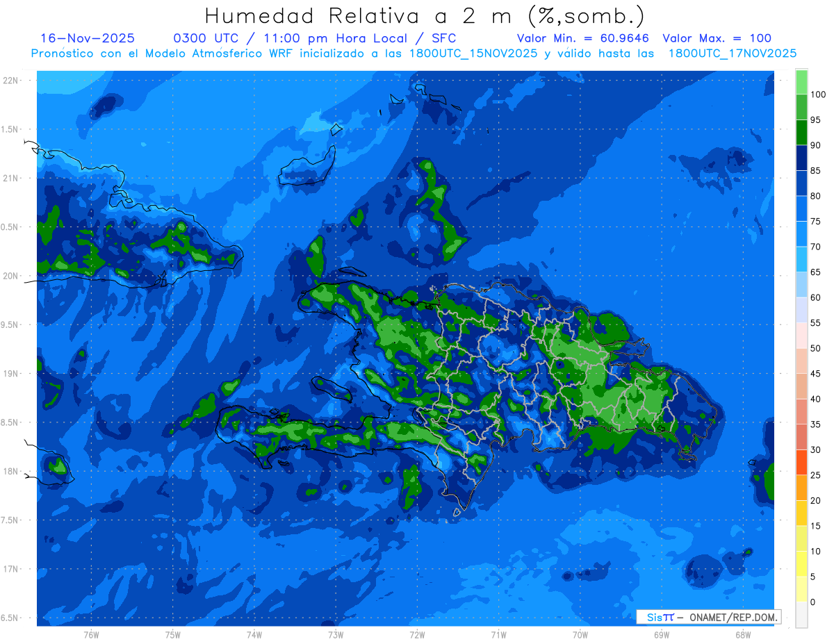Pick the red-orange swatch between 25 and 30
834x644 pixels.
801,462
